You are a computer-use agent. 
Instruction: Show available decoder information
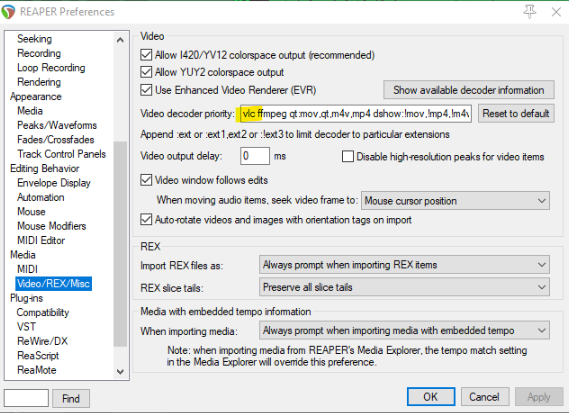click(x=468, y=90)
